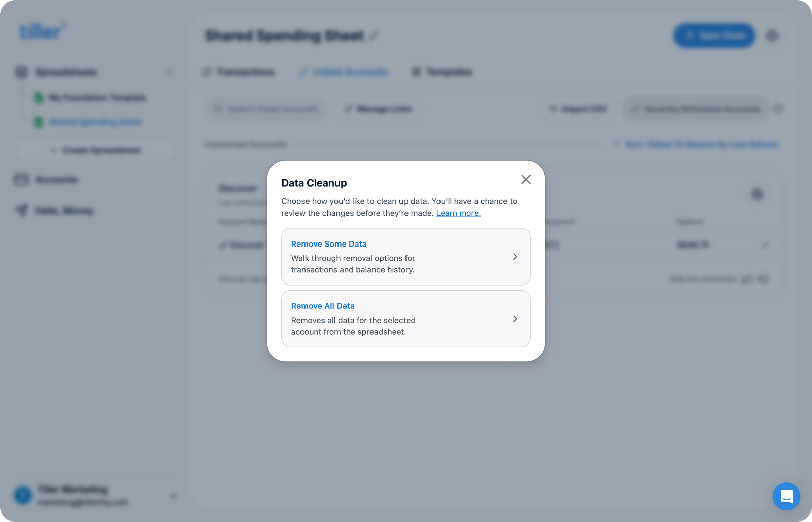
Task: Switch to the Transactions tab
Action: [239, 72]
